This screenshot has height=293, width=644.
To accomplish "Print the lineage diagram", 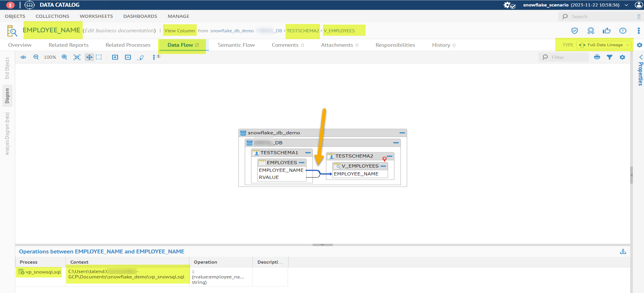I will point(597,57).
